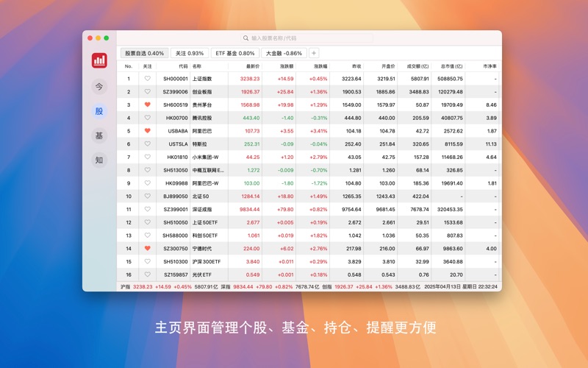Toggle heart for SH513050 row
Image resolution: width=588 pixels, height=368 pixels.
pos(148,170)
